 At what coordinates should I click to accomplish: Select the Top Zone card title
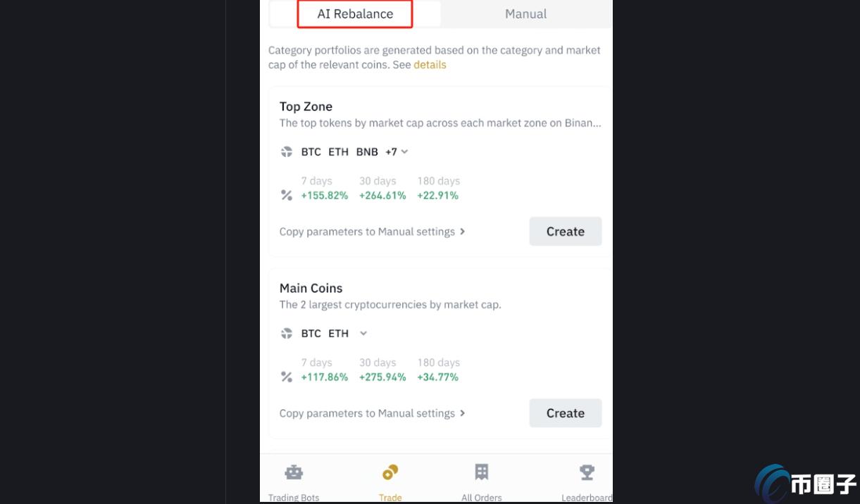306,106
